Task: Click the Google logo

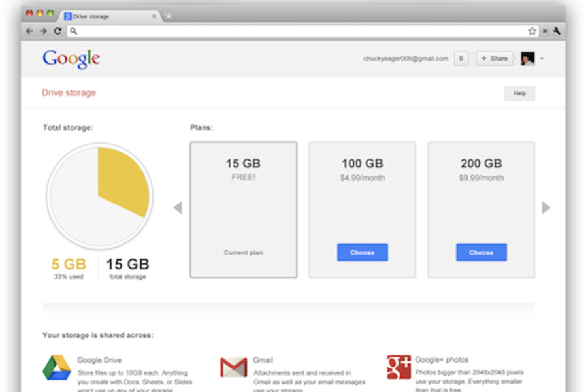Action: pos(71,59)
